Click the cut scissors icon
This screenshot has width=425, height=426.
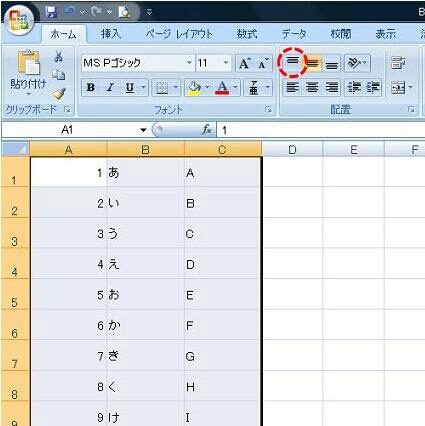click(58, 56)
